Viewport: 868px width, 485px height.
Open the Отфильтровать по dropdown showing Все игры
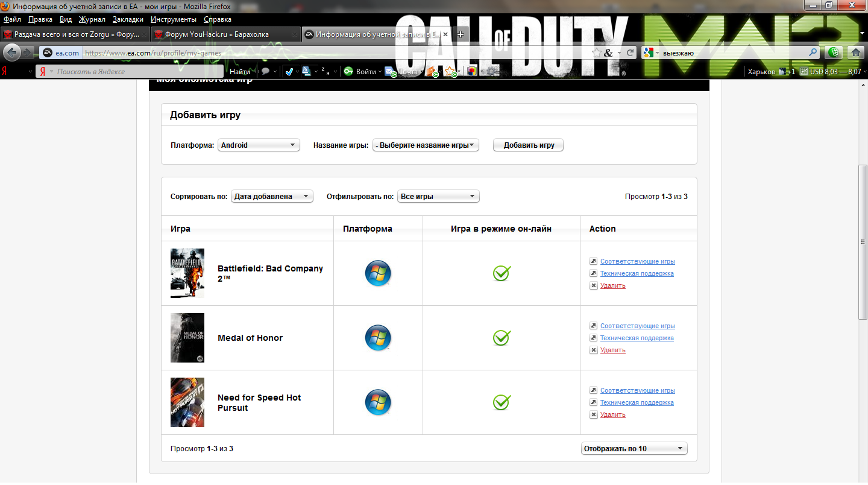tap(438, 196)
